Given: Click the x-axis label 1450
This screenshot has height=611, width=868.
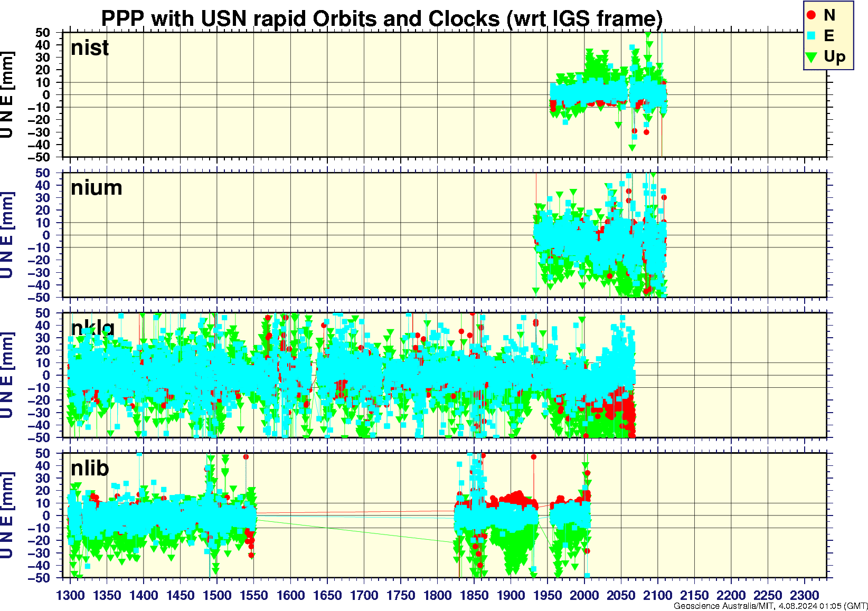Looking at the screenshot, I should click(x=181, y=595).
